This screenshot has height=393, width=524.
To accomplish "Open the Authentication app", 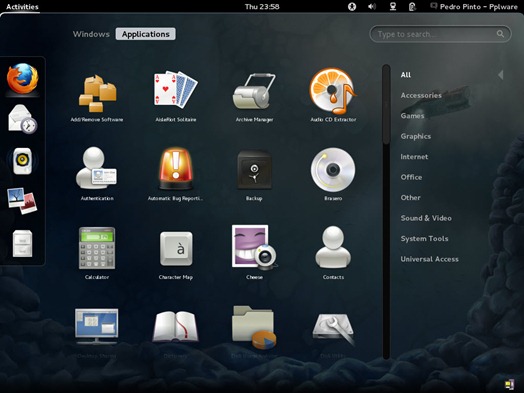I will 97,174.
